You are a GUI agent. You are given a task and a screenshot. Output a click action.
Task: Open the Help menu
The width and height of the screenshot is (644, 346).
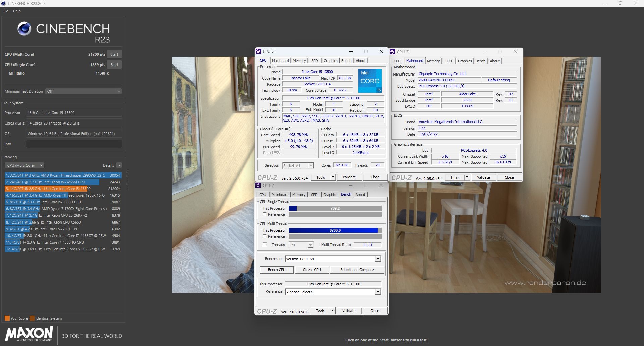click(x=17, y=11)
